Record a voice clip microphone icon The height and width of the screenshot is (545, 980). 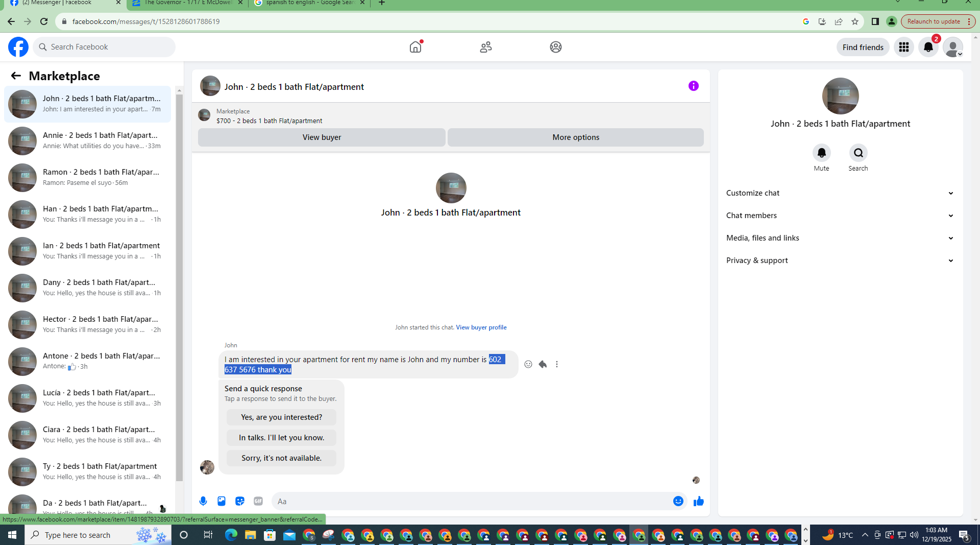tap(203, 501)
